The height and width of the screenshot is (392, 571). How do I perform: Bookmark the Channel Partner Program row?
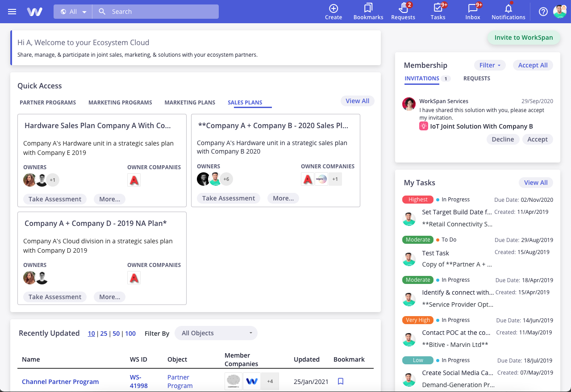pyautogui.click(x=341, y=381)
